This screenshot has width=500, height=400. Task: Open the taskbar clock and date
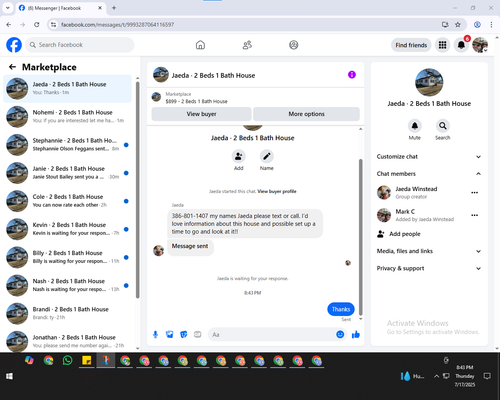[465, 376]
